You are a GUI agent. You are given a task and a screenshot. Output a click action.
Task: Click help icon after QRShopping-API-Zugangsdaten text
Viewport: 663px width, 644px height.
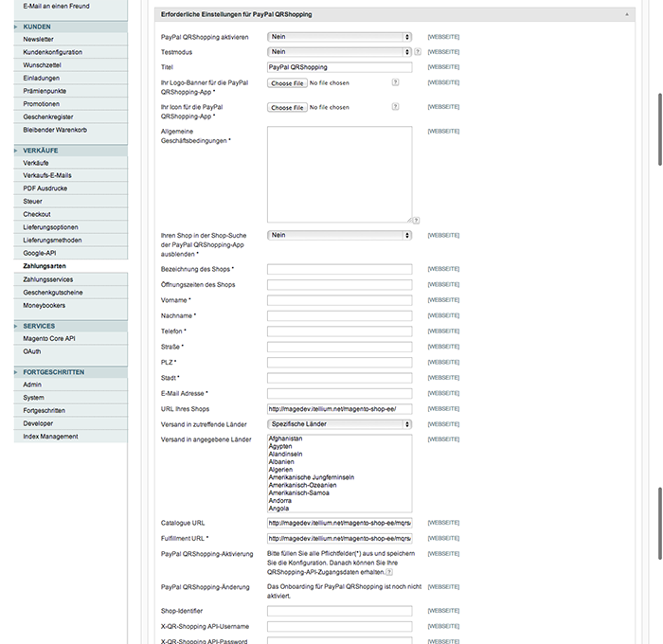(389, 572)
